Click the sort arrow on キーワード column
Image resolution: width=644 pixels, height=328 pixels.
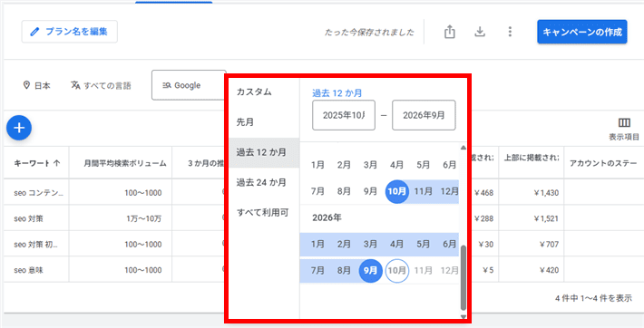coord(56,162)
